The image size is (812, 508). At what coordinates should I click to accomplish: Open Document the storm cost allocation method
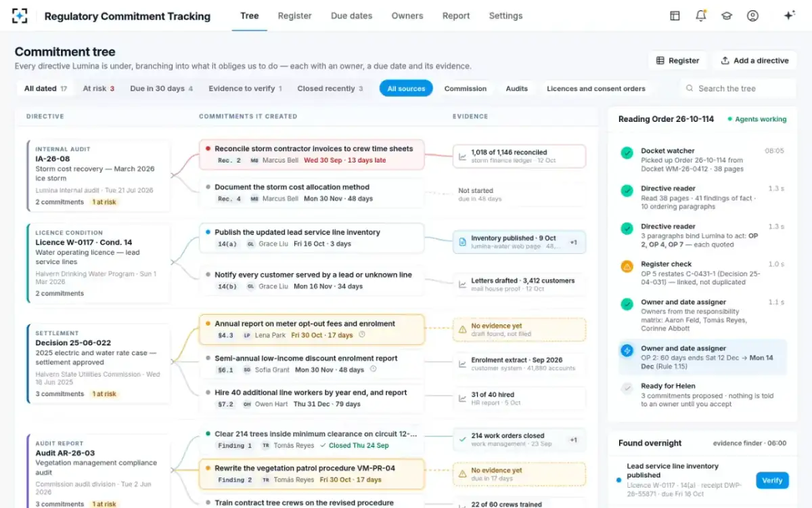coord(312,192)
